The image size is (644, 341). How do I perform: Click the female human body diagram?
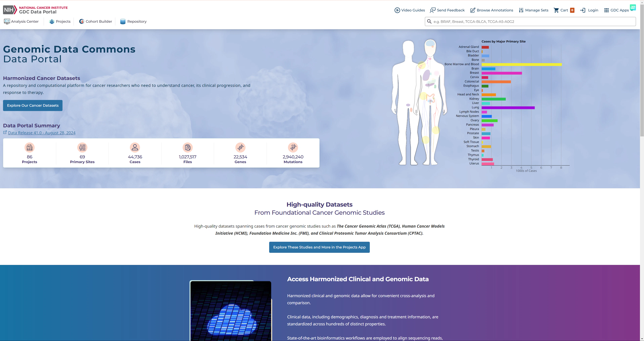pyautogui.click(x=430, y=102)
